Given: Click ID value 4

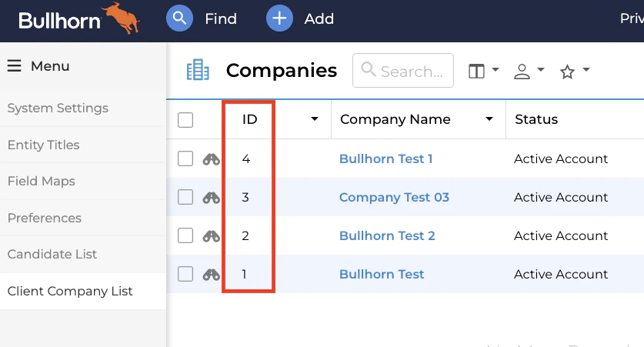Looking at the screenshot, I should click(x=246, y=159).
